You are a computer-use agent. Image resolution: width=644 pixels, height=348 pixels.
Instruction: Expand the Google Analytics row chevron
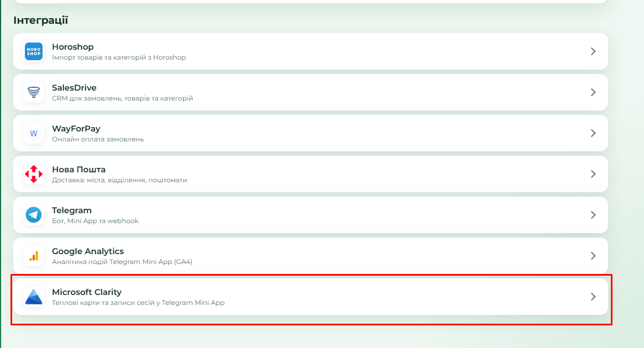coord(593,256)
